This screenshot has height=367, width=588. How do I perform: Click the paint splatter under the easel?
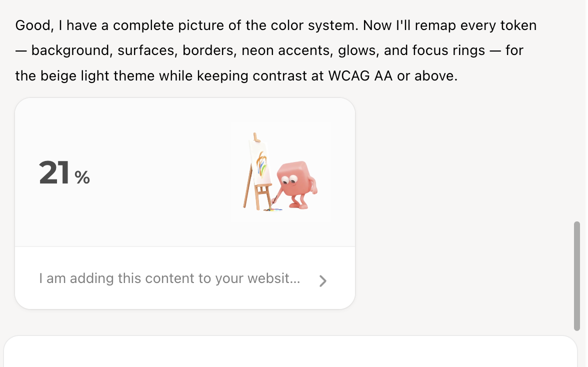tap(272, 209)
